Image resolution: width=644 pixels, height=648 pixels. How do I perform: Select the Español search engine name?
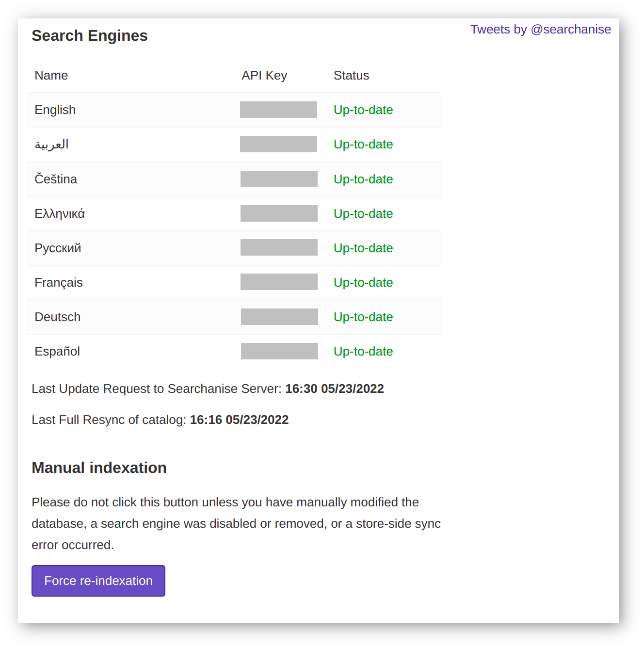(x=57, y=352)
